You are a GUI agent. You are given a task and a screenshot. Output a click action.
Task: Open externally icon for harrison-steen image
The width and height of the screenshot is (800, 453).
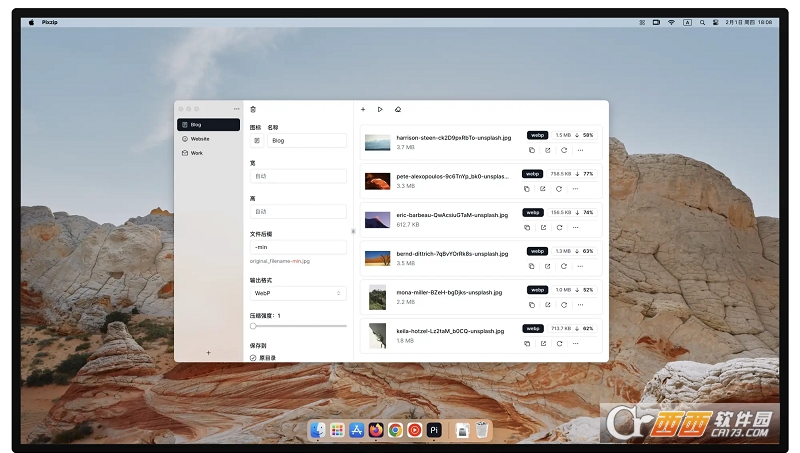coord(547,150)
